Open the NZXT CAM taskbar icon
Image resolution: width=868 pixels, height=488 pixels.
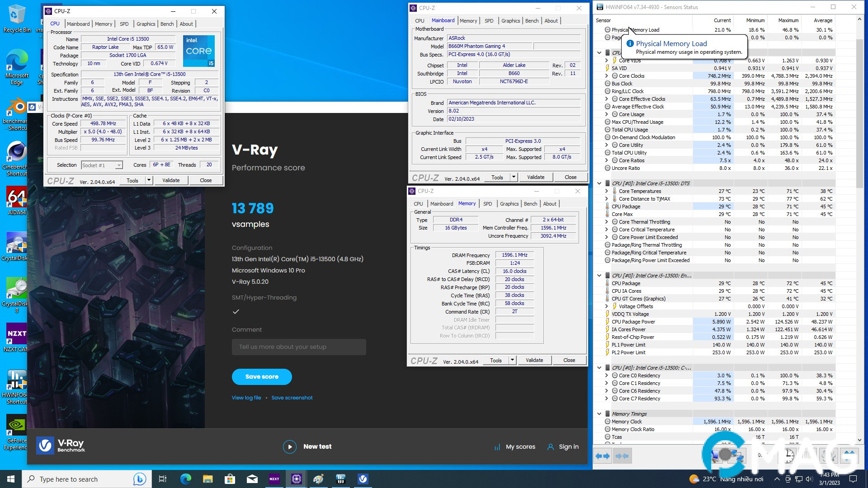pos(274,479)
